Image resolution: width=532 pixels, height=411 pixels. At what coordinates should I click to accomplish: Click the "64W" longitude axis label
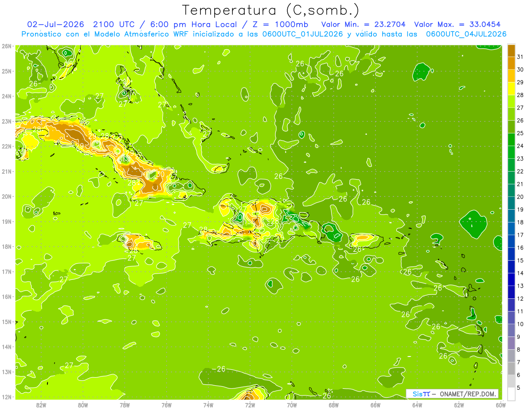coord(417,405)
